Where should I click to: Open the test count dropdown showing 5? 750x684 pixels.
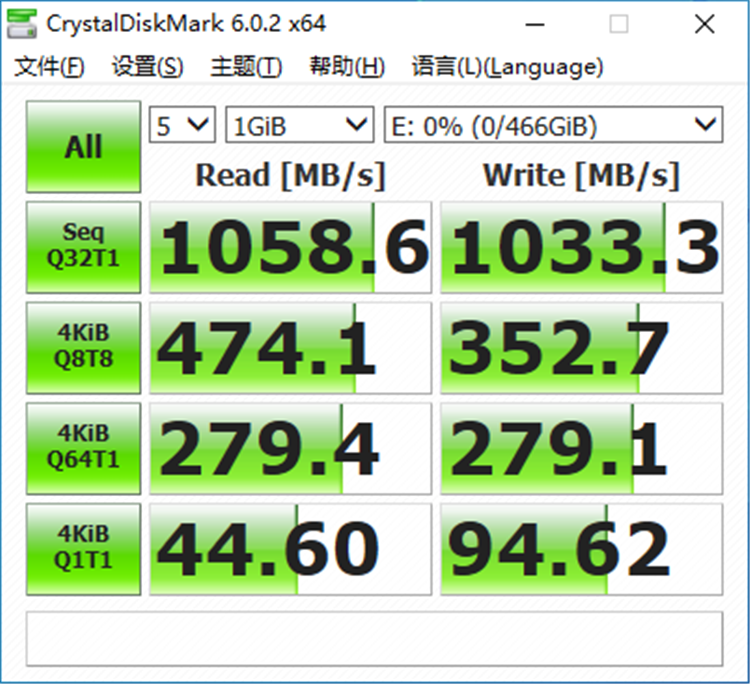point(182,126)
